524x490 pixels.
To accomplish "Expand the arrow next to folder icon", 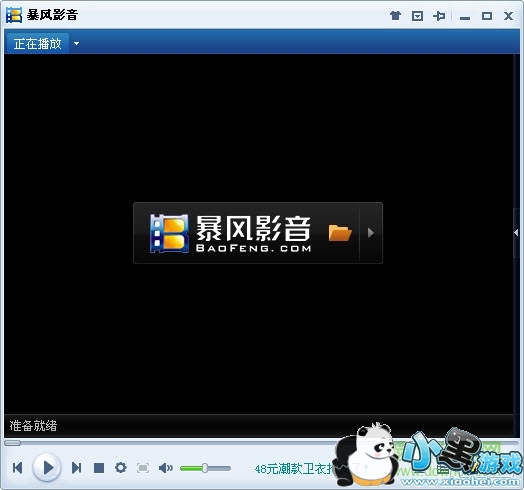I will [x=370, y=233].
